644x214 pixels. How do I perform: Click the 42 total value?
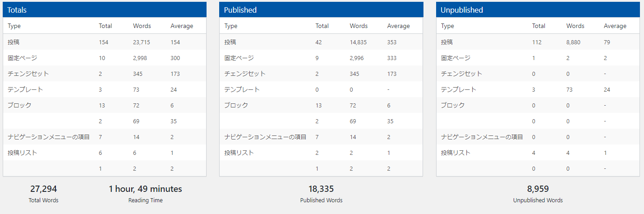[318, 42]
